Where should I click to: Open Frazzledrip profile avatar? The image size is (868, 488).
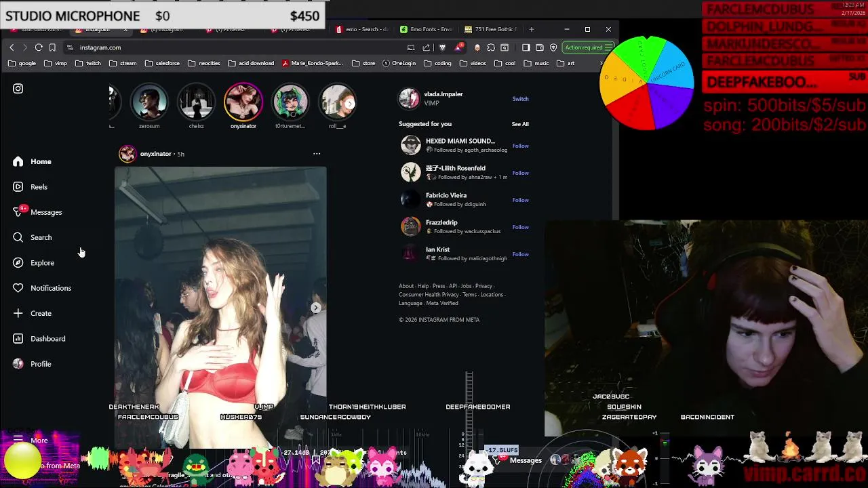[x=410, y=226]
